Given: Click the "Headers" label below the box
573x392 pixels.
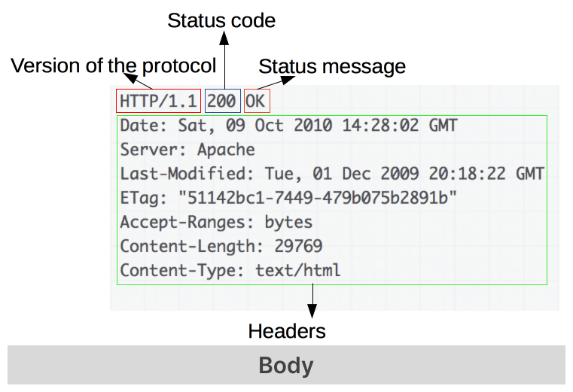Looking at the screenshot, I should click(287, 331).
